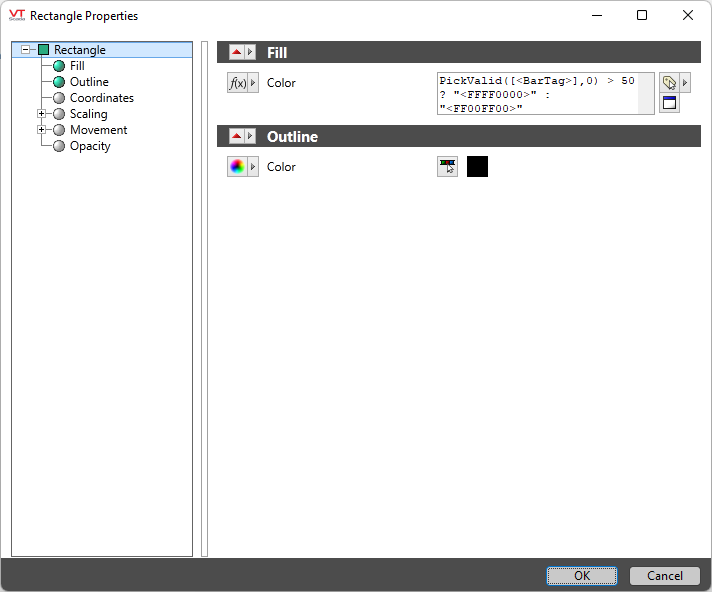Open the Fill Color data source dropdown arrow
The width and height of the screenshot is (712, 592).
tap(253, 83)
